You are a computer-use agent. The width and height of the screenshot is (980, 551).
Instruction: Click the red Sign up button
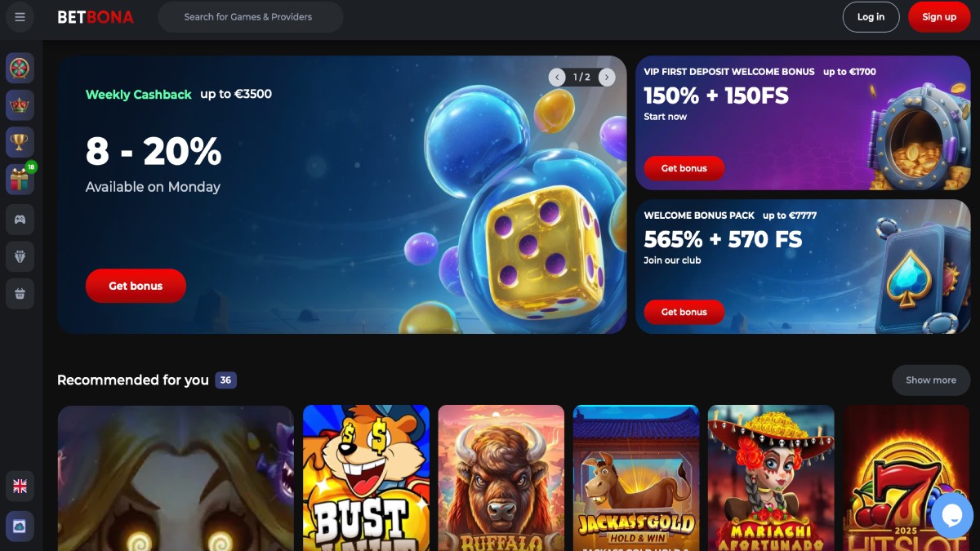click(939, 17)
